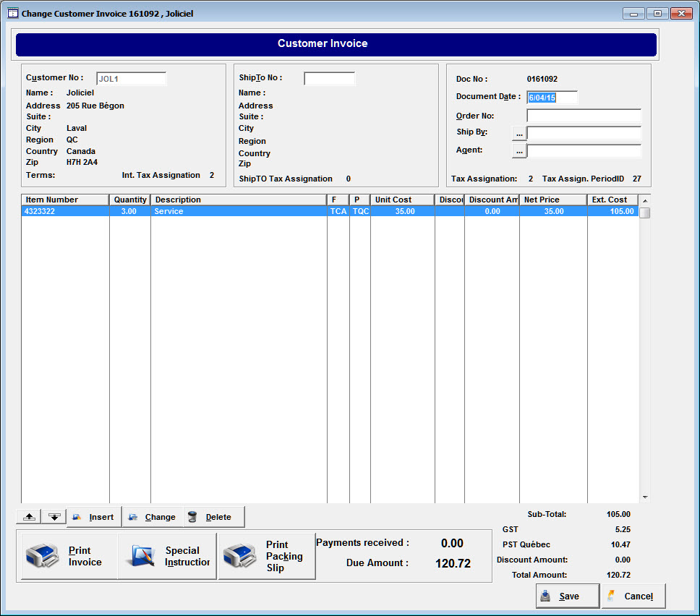
Task: Change the selected invoice line
Action: (153, 517)
